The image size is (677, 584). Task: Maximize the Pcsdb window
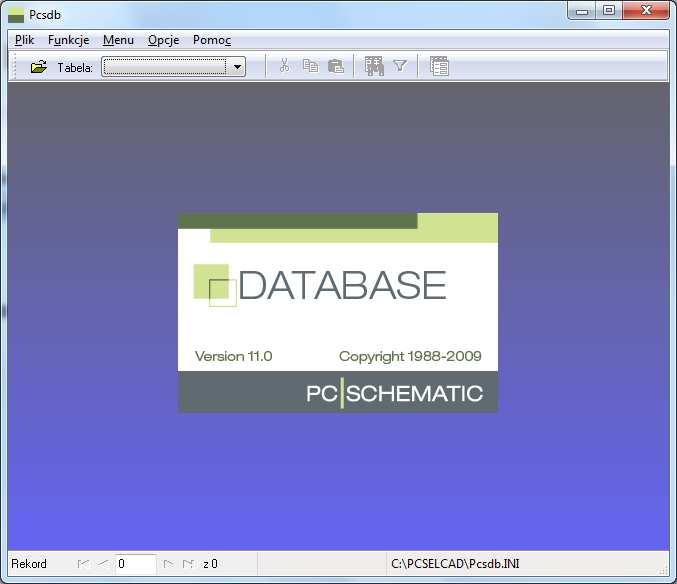(x=609, y=10)
